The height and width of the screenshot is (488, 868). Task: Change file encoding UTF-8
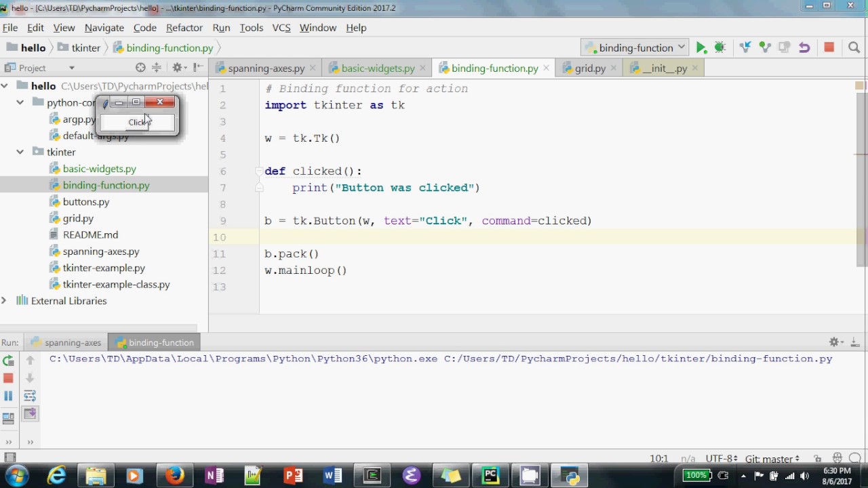point(721,459)
